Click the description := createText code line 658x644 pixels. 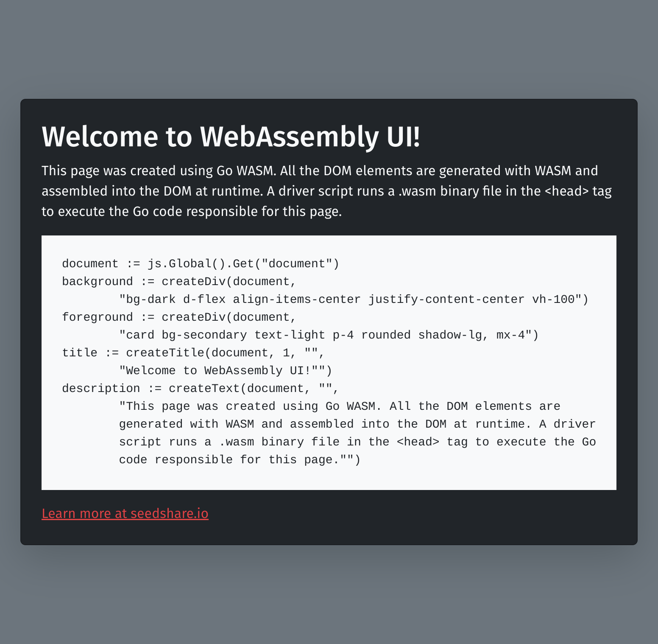pos(200,388)
